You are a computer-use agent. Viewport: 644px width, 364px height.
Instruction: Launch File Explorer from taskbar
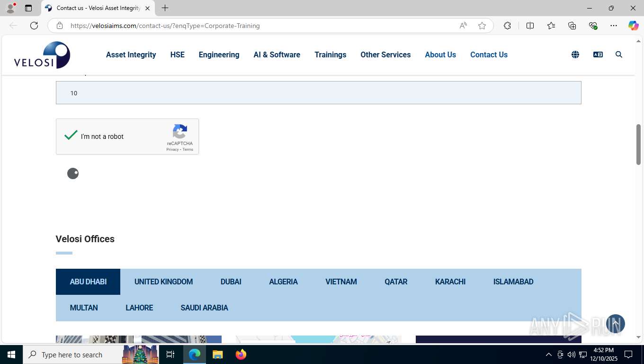[x=217, y=355]
